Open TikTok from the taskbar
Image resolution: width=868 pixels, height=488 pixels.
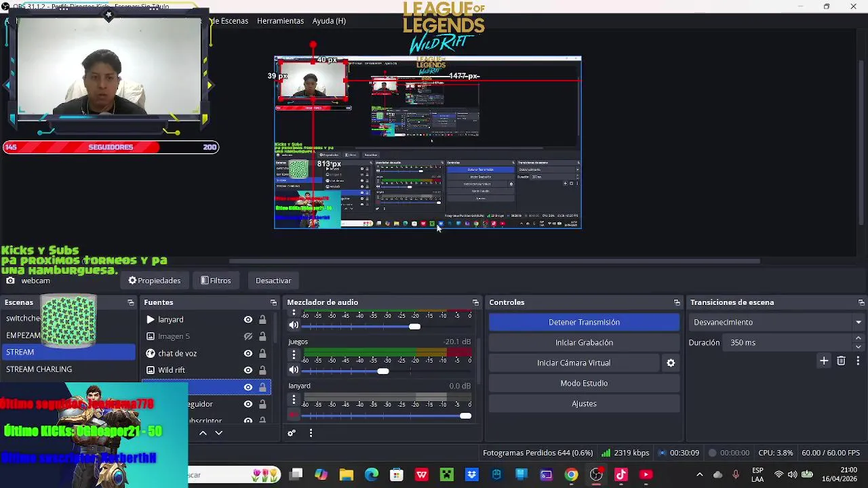coord(621,474)
